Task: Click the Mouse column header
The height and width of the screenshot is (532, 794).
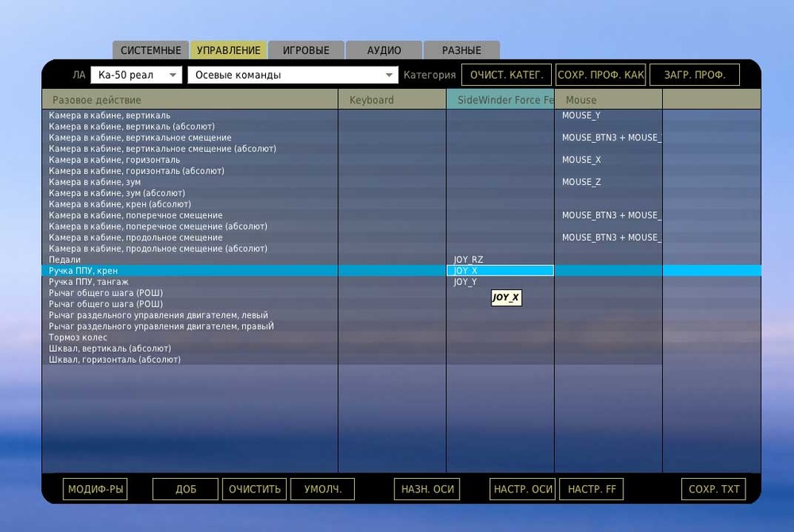Action: [x=609, y=100]
